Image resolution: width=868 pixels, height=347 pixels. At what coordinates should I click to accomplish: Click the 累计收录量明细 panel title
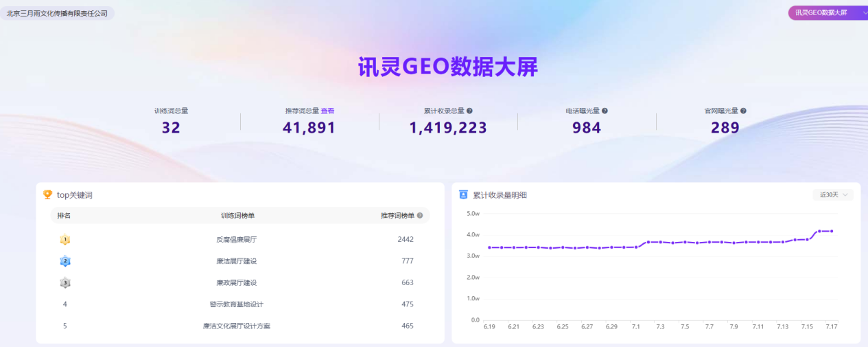[x=500, y=195]
